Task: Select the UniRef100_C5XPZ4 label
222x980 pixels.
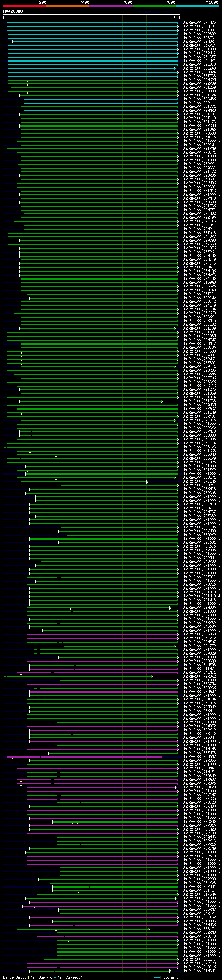Action: click(199, 45)
